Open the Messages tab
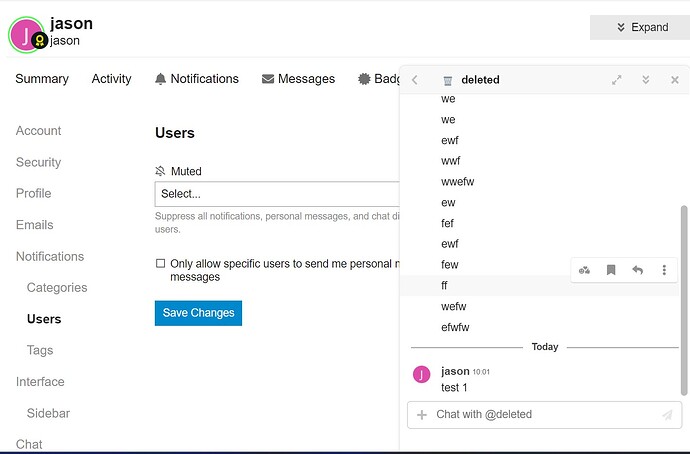Screen dimensions: 690x454 pyautogui.click(x=298, y=79)
